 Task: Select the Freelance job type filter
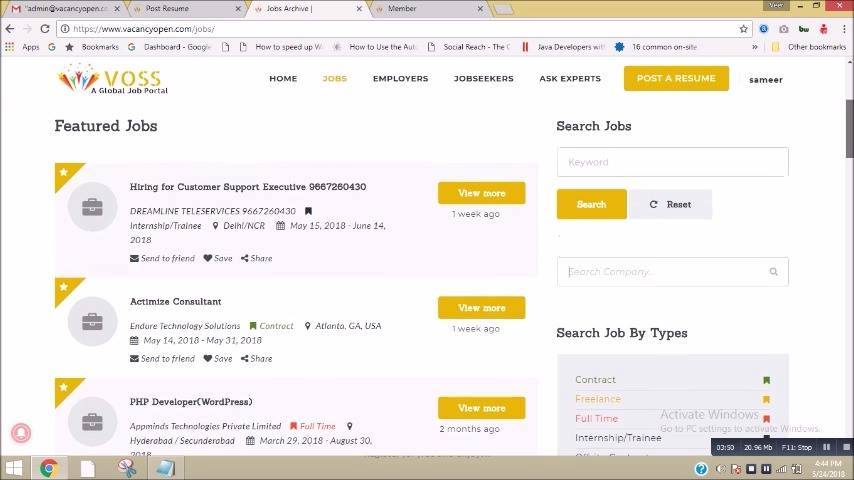coord(597,399)
